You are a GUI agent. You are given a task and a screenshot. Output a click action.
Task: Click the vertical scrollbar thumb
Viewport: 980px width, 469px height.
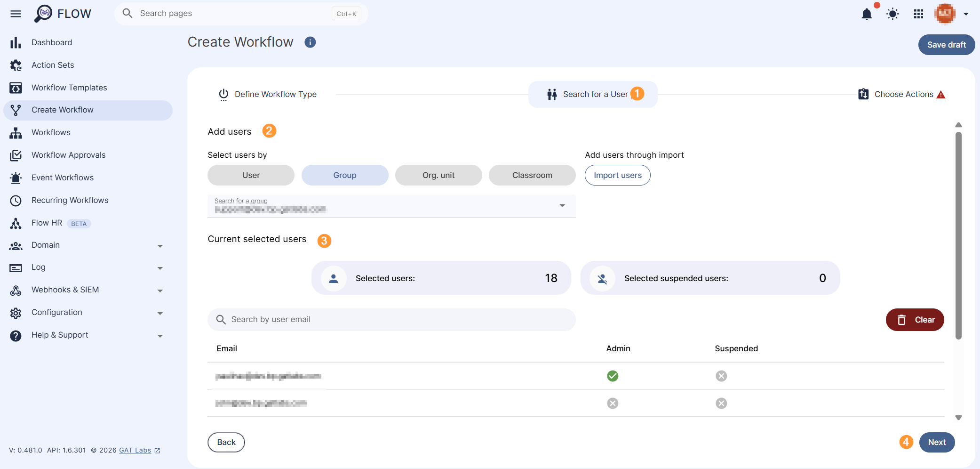[x=958, y=235]
